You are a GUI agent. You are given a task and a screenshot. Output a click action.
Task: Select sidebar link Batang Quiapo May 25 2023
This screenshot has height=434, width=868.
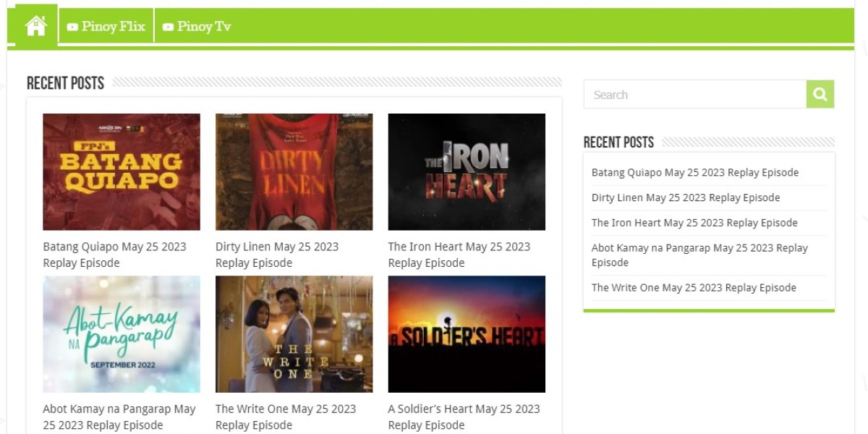click(x=695, y=173)
